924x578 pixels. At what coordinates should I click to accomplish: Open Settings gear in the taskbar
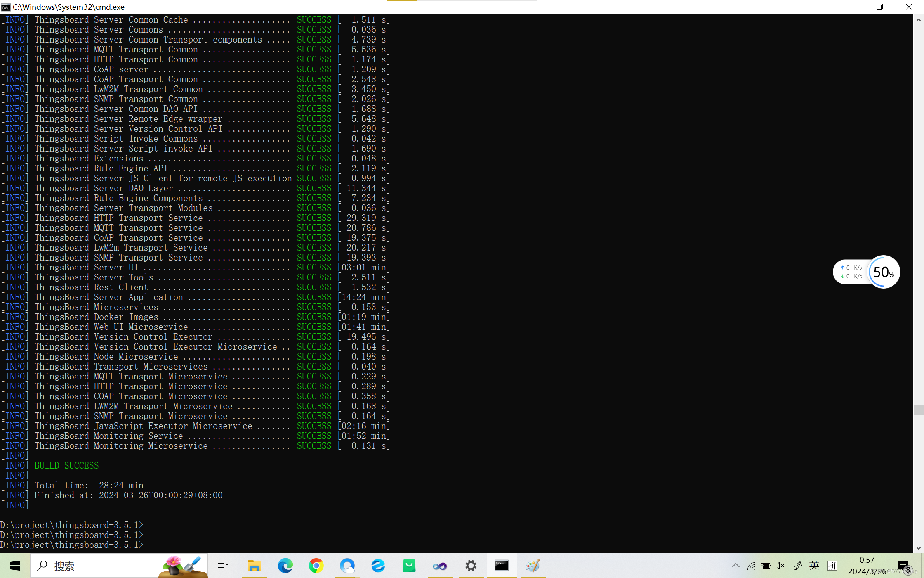click(x=471, y=566)
